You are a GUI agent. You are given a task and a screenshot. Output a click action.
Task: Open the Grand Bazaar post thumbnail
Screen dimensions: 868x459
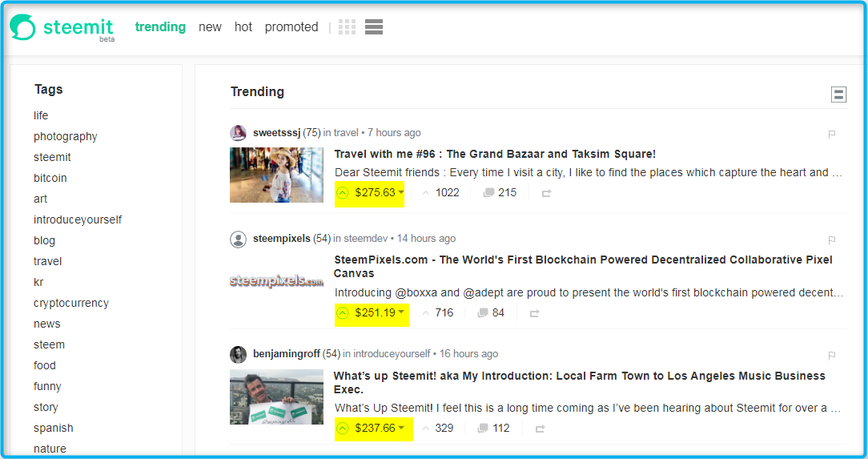tap(277, 175)
